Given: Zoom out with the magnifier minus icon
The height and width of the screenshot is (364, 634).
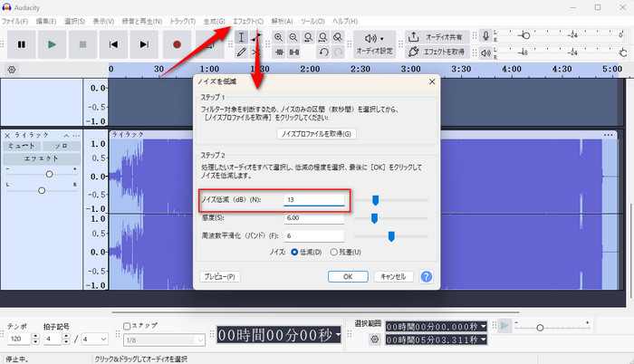Looking at the screenshot, I should [x=293, y=37].
